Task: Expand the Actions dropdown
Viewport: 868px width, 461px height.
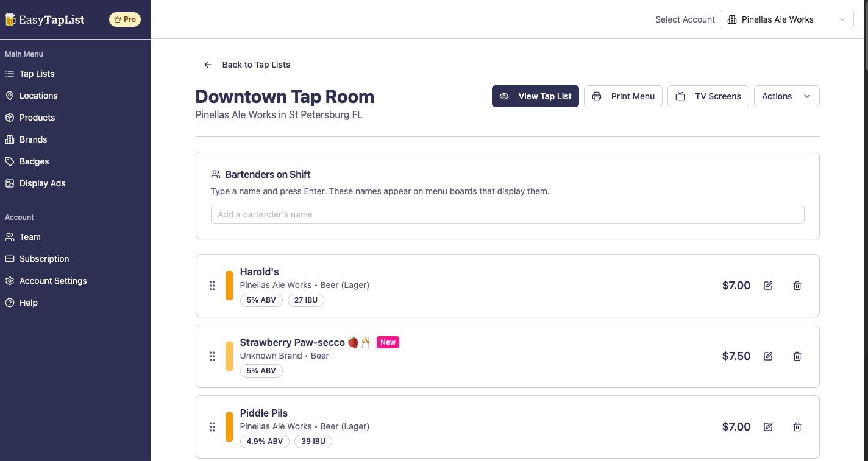Action: pos(786,96)
